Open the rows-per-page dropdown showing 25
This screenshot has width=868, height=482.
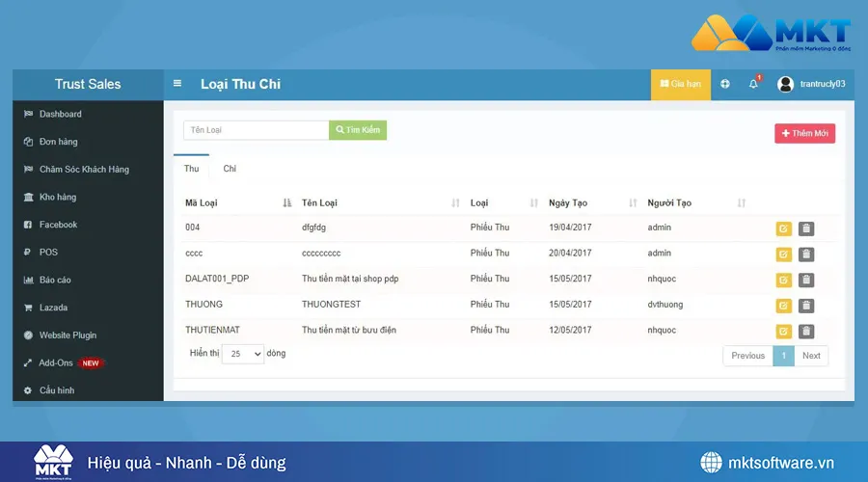(243, 354)
